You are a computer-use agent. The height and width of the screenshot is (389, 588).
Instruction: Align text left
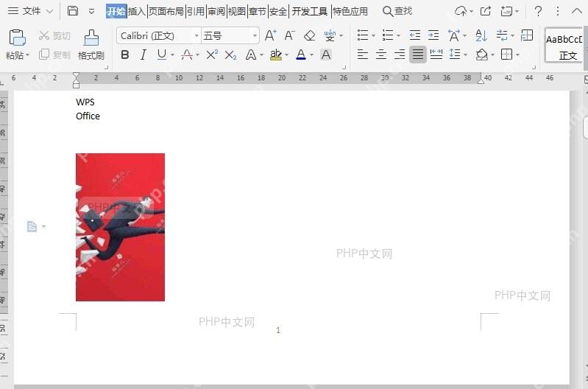tap(362, 55)
